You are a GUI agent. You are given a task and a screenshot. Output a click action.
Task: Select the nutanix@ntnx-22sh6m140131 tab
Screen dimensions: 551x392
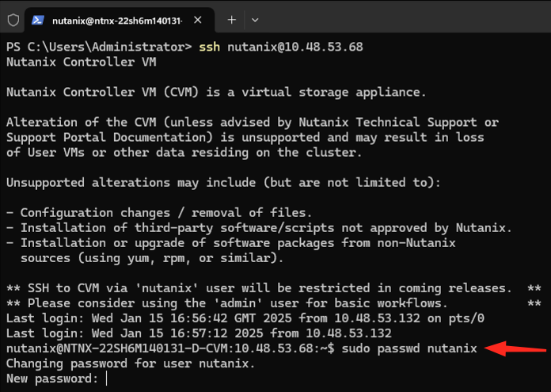click(x=119, y=19)
